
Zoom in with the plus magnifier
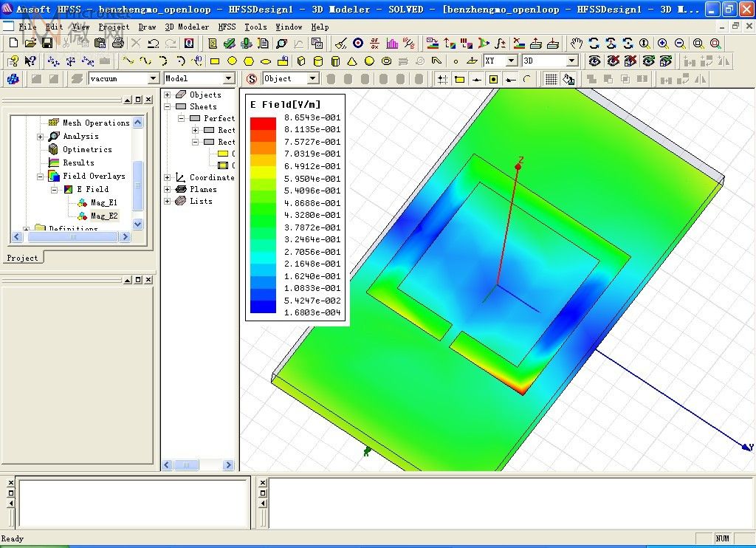663,44
